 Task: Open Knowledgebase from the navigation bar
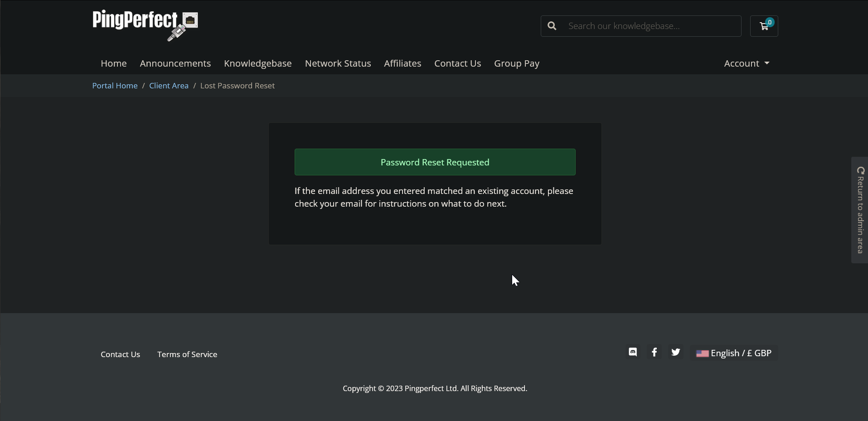click(x=257, y=63)
